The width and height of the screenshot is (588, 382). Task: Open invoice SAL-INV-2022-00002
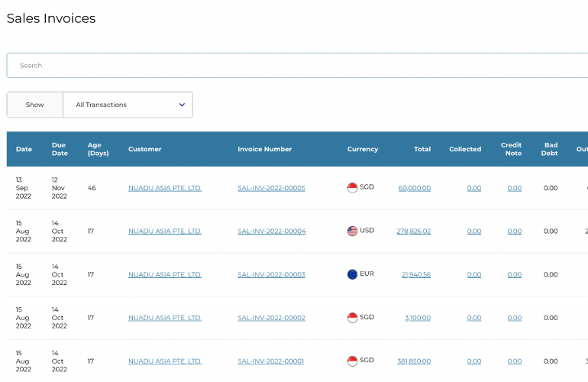(x=272, y=318)
